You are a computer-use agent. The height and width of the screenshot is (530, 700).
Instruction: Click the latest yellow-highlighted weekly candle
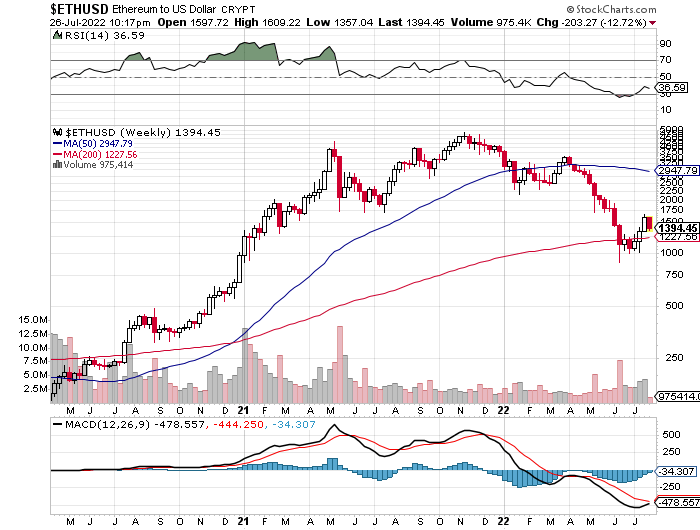(x=650, y=223)
